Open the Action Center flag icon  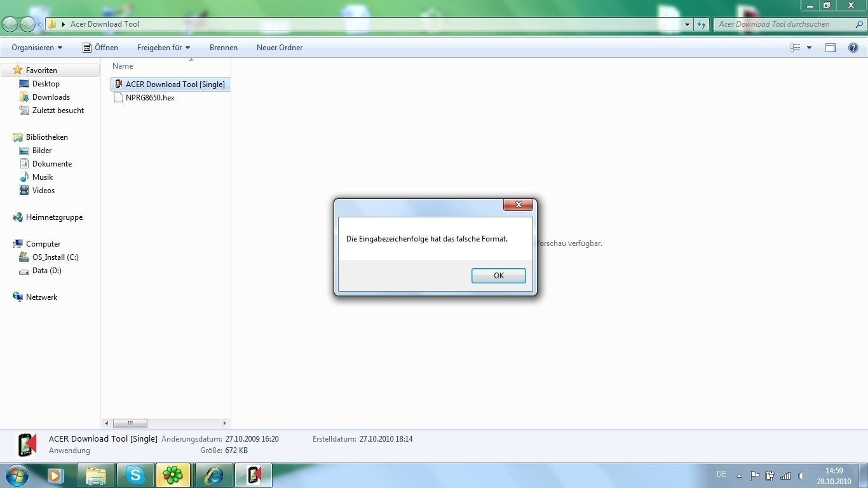tap(754, 475)
